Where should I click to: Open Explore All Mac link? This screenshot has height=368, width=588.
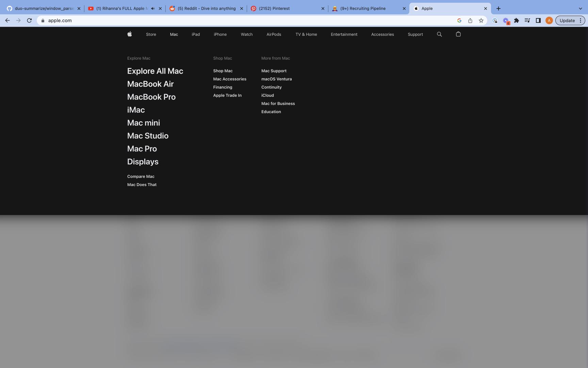coord(155,71)
